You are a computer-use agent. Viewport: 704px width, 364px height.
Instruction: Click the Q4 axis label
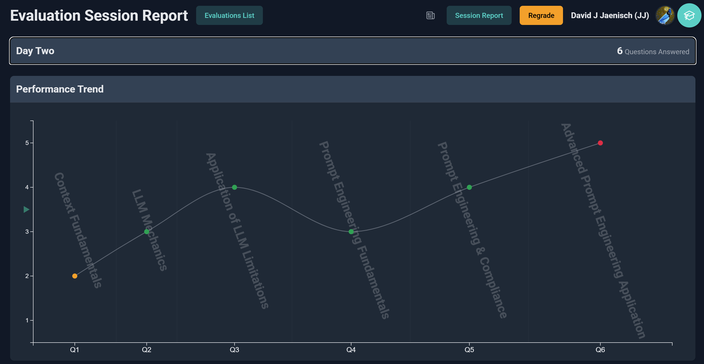point(351,349)
